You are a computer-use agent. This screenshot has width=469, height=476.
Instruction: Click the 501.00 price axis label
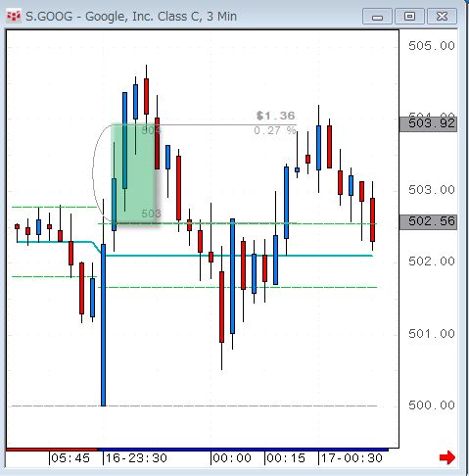coord(432,334)
